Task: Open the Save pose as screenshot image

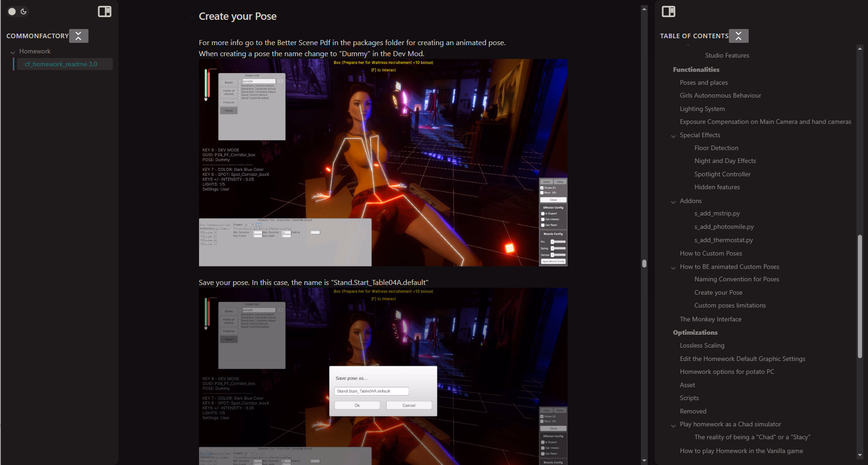Action: (383, 376)
